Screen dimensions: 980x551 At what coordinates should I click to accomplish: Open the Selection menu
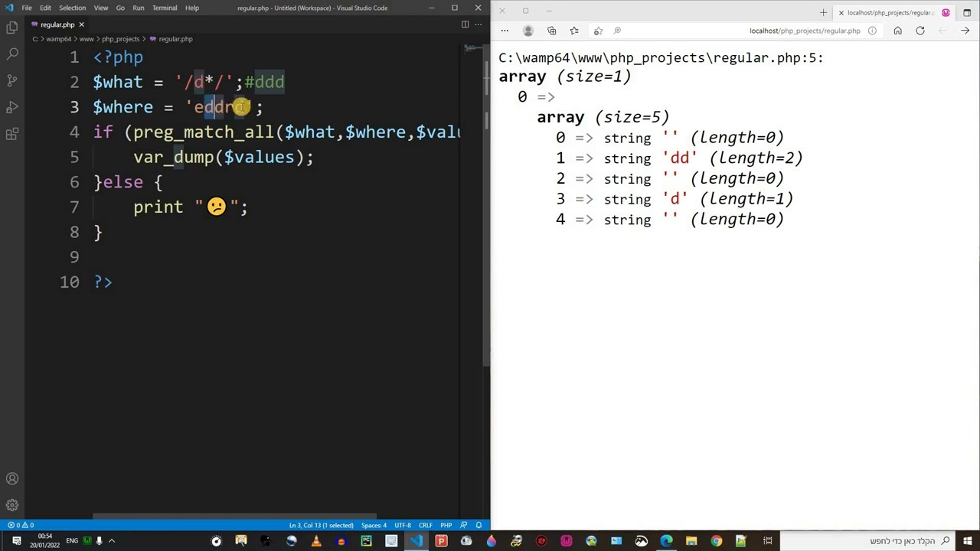[x=72, y=8]
